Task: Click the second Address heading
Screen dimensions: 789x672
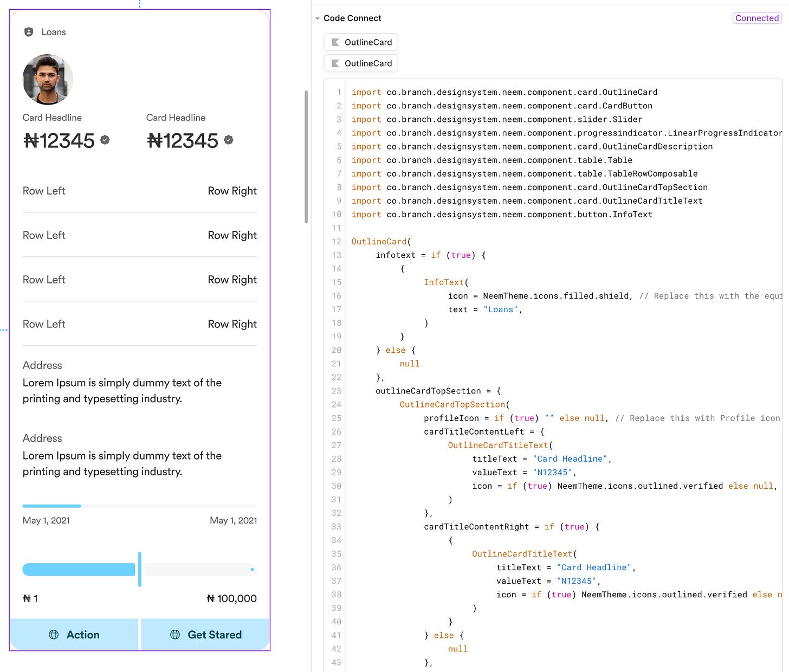Action: tap(42, 438)
